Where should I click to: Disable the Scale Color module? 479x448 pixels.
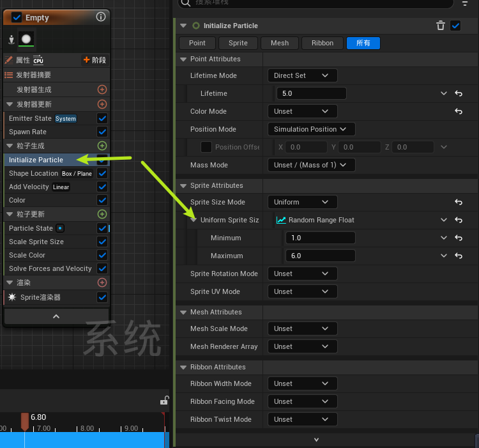[x=102, y=255]
